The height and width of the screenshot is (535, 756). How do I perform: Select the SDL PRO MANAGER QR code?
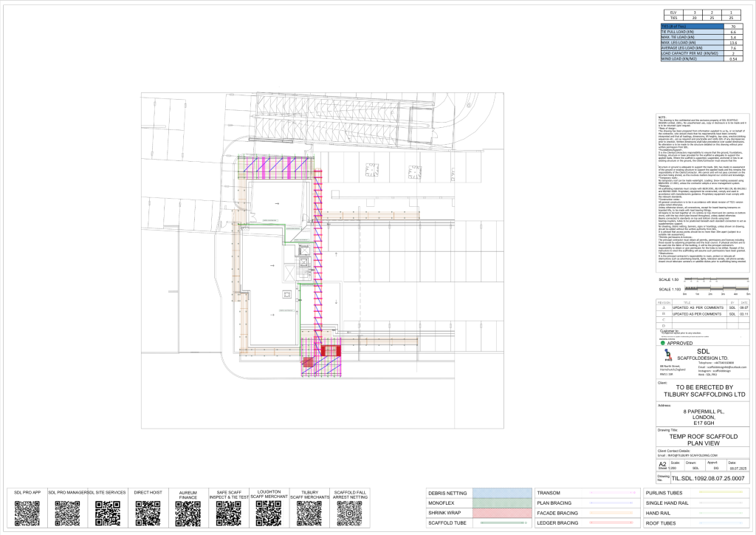[x=67, y=514]
